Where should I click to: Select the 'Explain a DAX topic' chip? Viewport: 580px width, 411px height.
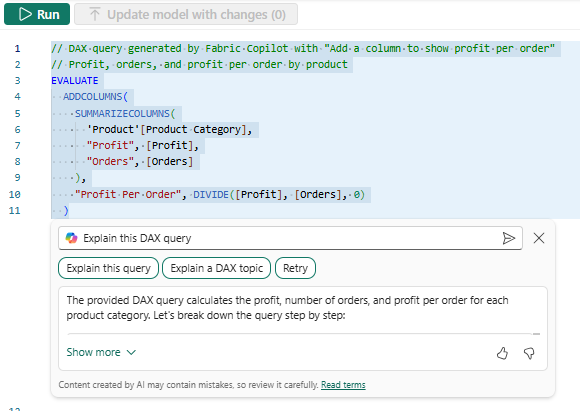coord(217,268)
